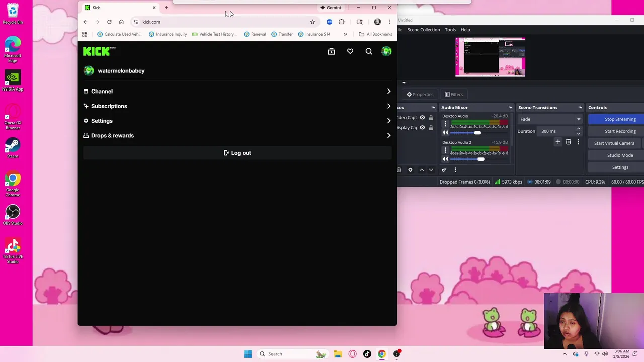This screenshot has width=644, height=362.
Task: Open the Fade transition dropdown
Action: 549,119
